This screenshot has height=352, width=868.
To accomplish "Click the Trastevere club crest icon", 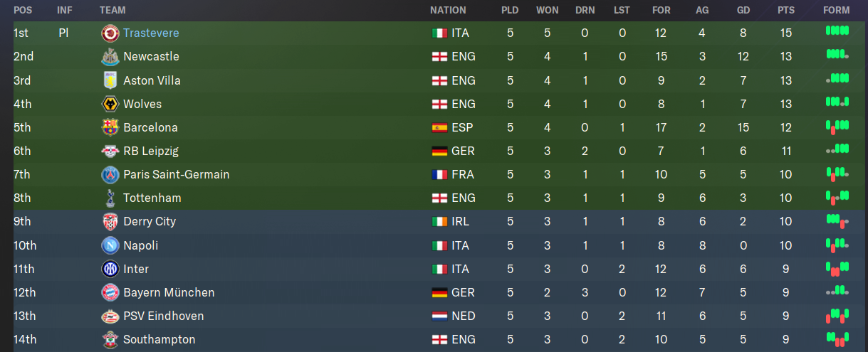I will pos(110,33).
